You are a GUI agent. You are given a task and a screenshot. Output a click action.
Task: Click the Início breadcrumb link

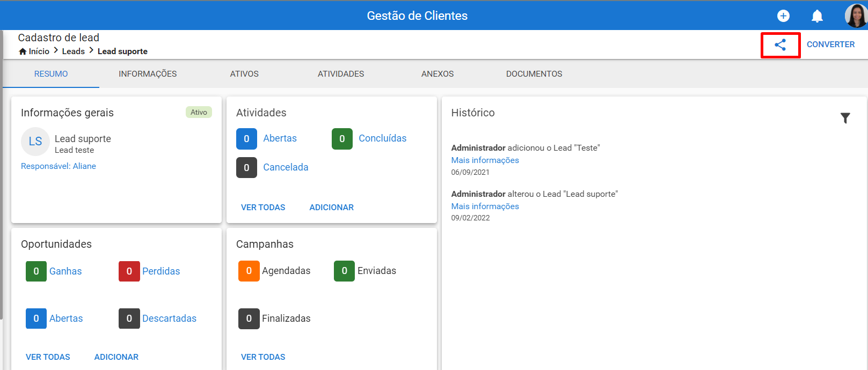pyautogui.click(x=39, y=51)
